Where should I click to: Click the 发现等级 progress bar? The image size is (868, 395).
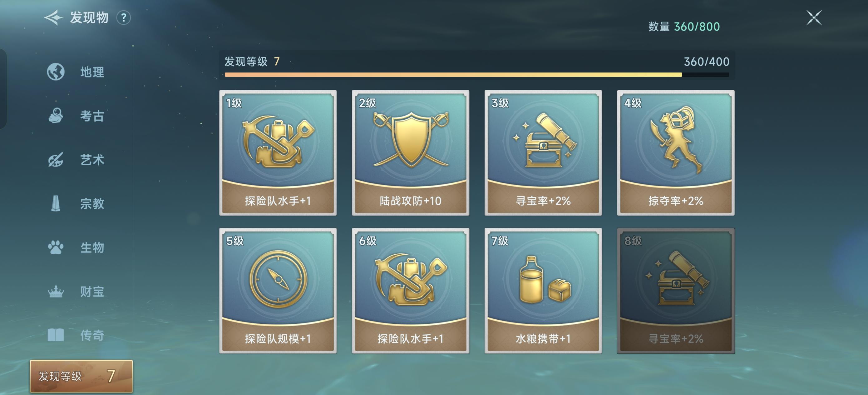[x=477, y=75]
